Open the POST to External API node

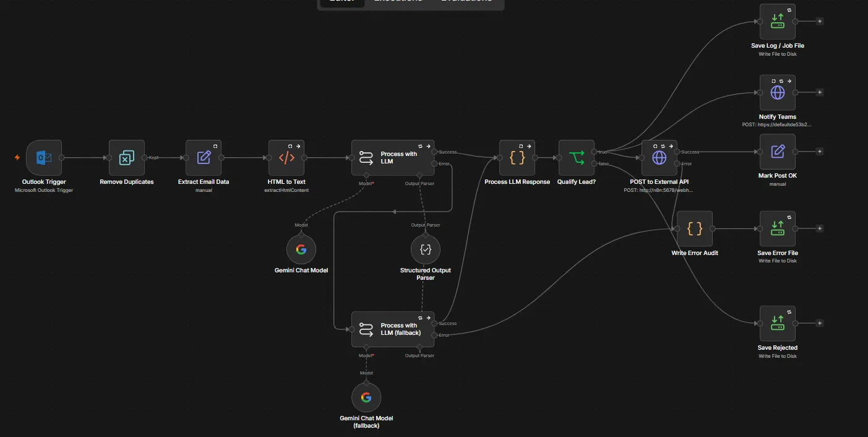point(659,158)
